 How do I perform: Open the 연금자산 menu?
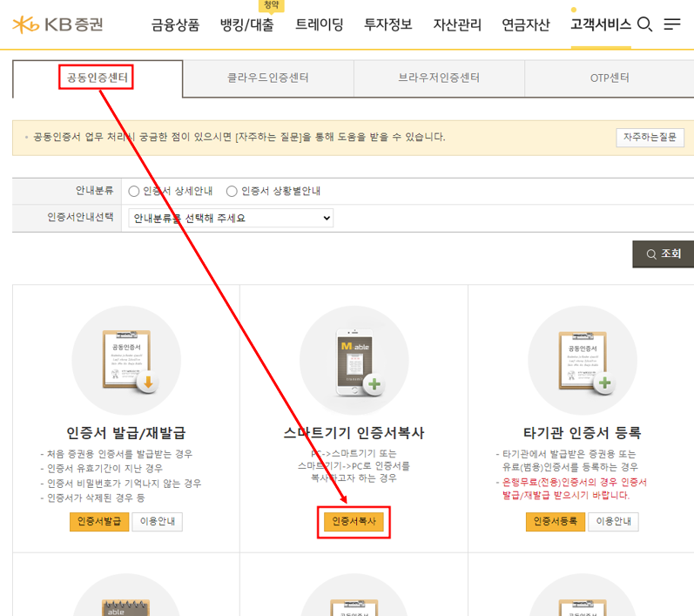pos(526,24)
